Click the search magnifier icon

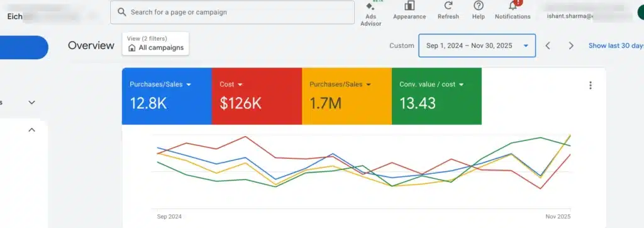(121, 13)
